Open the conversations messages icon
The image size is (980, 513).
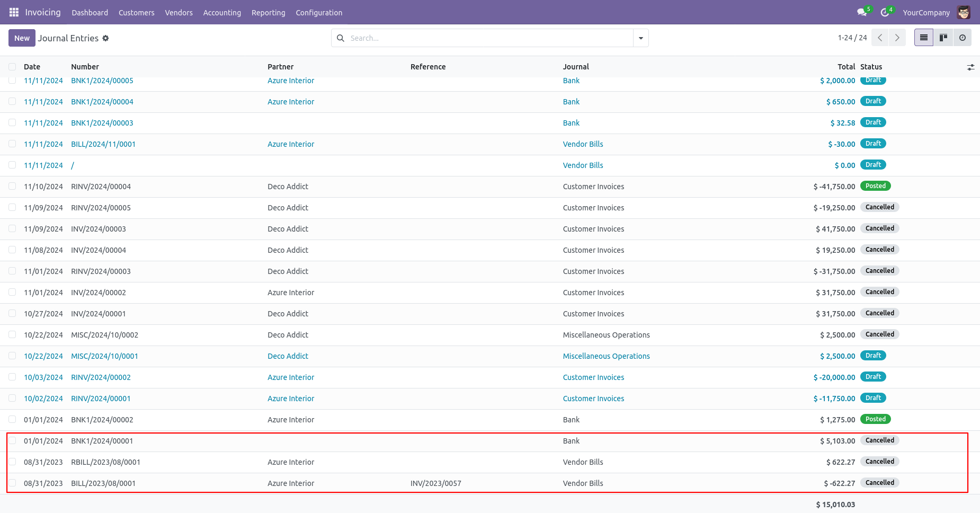click(862, 12)
